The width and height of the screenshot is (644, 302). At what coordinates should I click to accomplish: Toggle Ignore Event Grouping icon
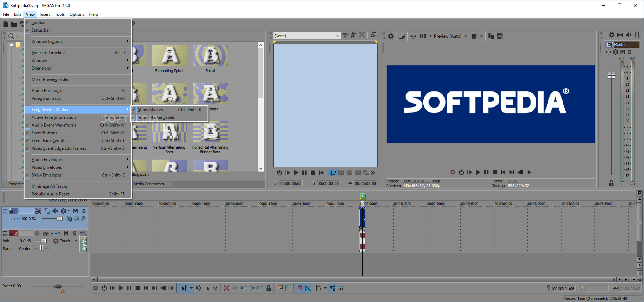coord(341,288)
